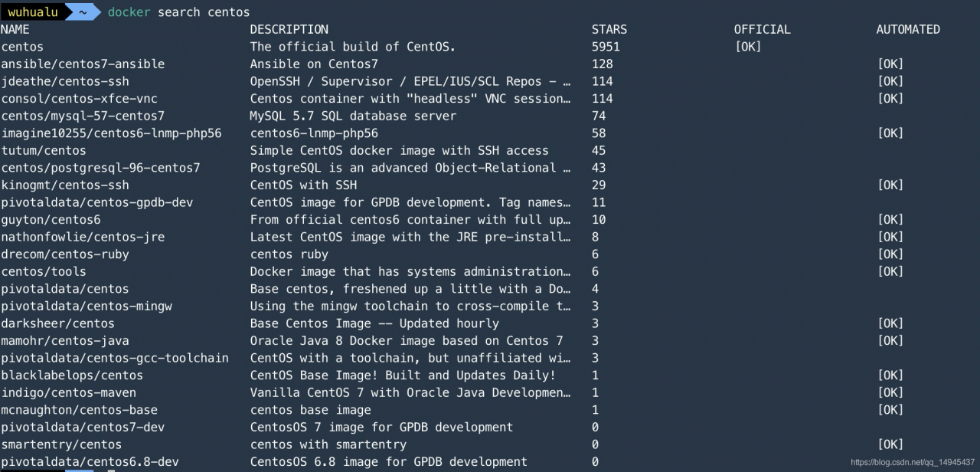Image resolution: width=980 pixels, height=472 pixels.
Task: Select the DESCRIPTION column header
Action: [x=289, y=30]
